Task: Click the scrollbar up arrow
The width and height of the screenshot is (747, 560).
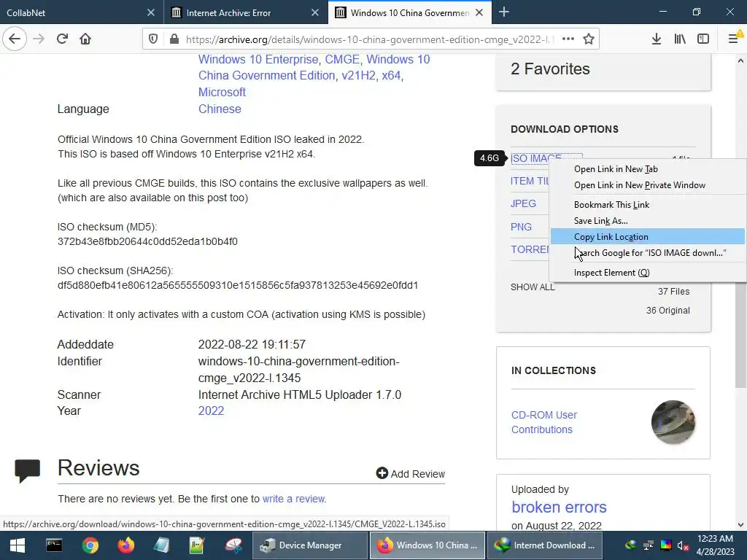Action: [x=741, y=61]
